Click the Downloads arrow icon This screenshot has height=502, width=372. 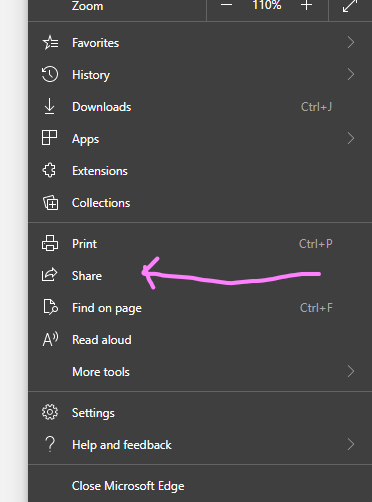tap(50, 106)
